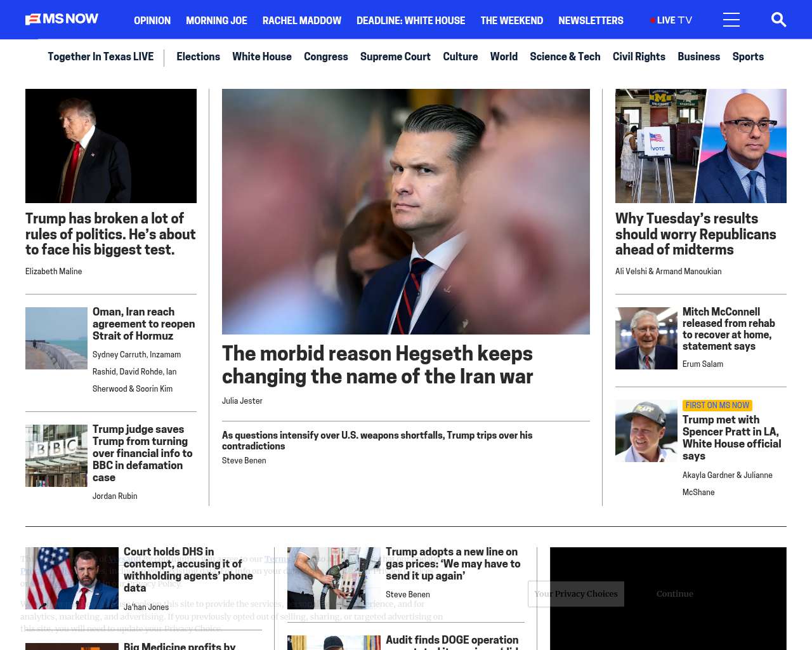Read Tuesday's results Republicans midterms story
812x650 pixels.
click(696, 234)
